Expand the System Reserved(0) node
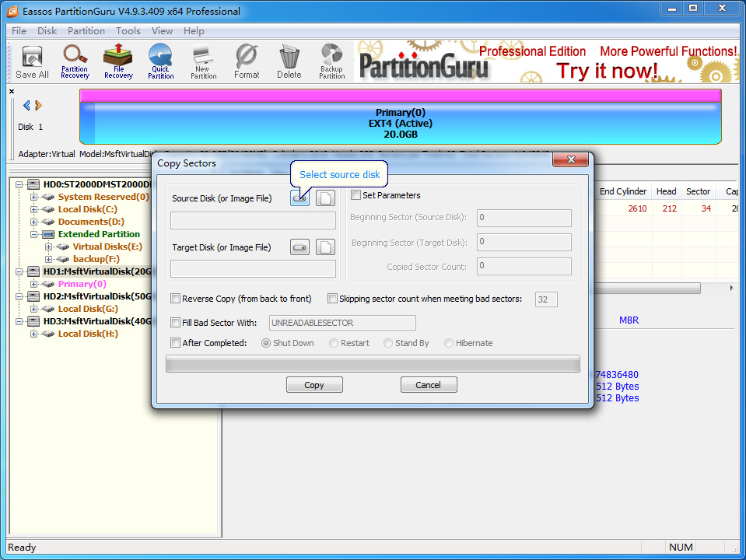Viewport: 746px width, 560px height. [x=33, y=197]
